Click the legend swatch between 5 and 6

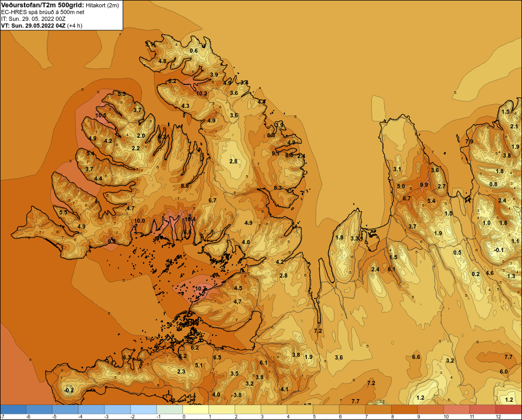326,409
